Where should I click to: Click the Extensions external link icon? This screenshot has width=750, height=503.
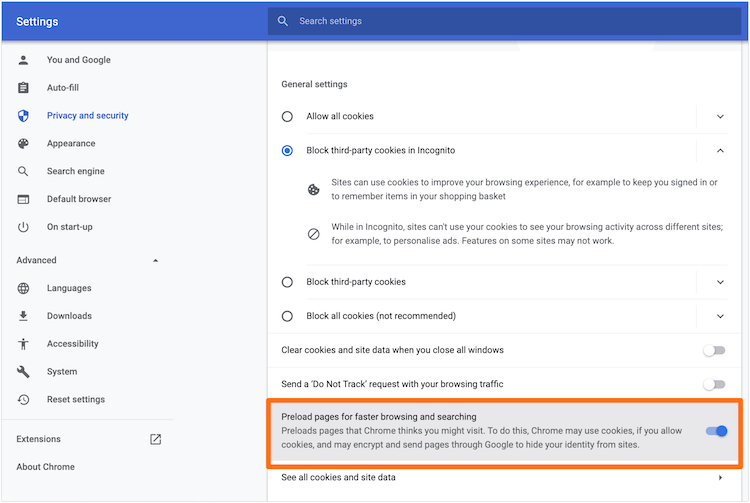[x=155, y=439]
